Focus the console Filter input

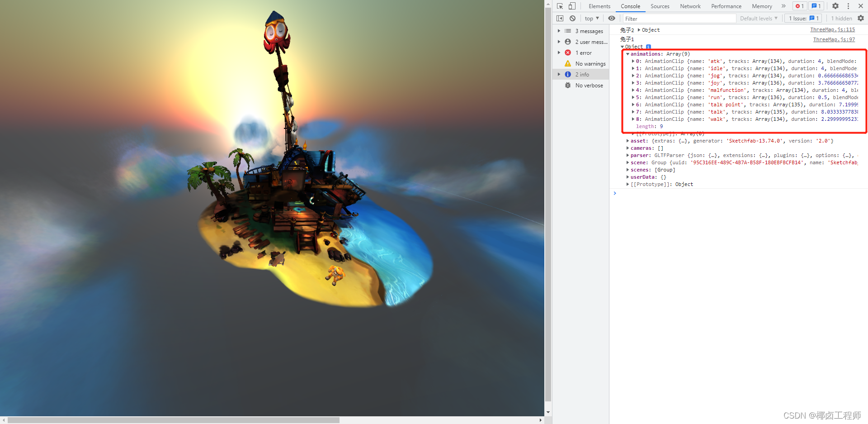click(679, 19)
